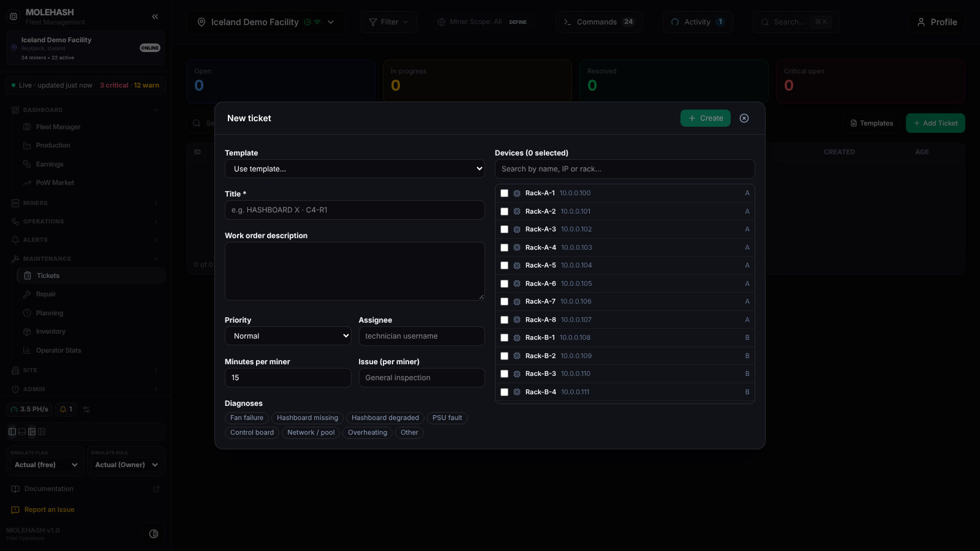Select the PSU fault diagnosis chip
Screen dimensions: 980x551
(447, 418)
